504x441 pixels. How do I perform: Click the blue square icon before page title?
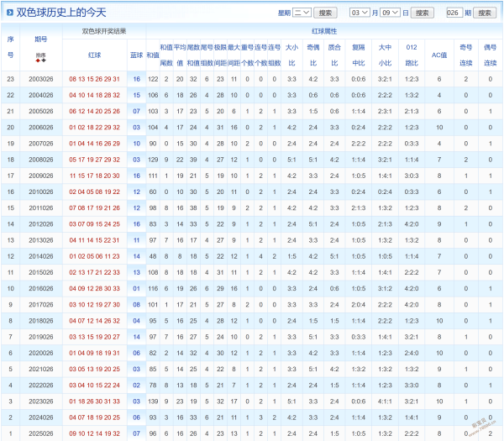[x=9, y=12]
